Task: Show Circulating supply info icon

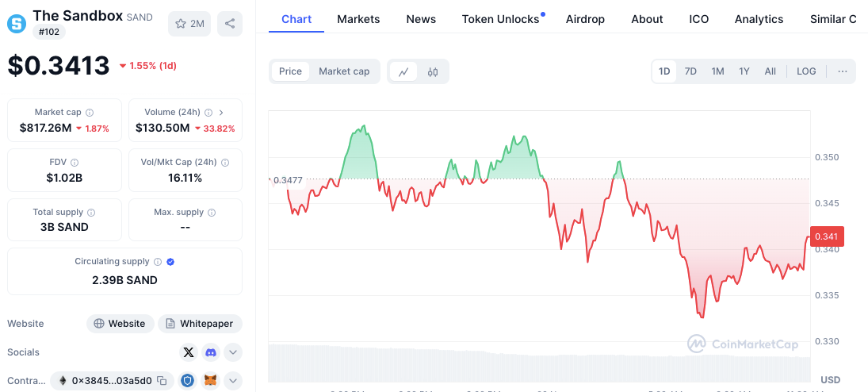Action: point(158,262)
